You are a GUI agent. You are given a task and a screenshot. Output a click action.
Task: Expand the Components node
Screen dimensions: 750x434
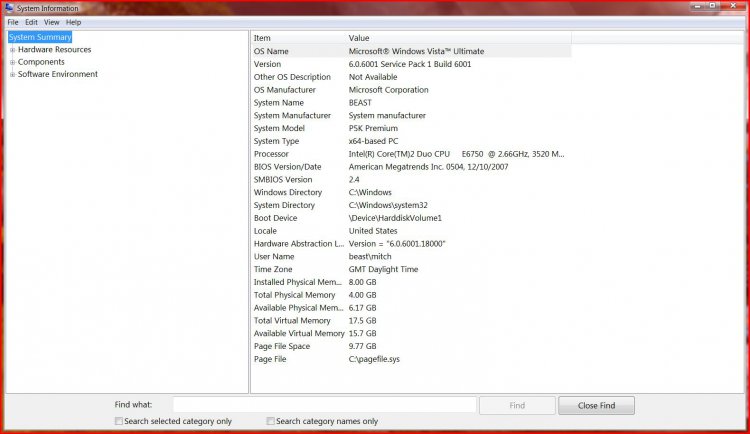click(x=12, y=62)
